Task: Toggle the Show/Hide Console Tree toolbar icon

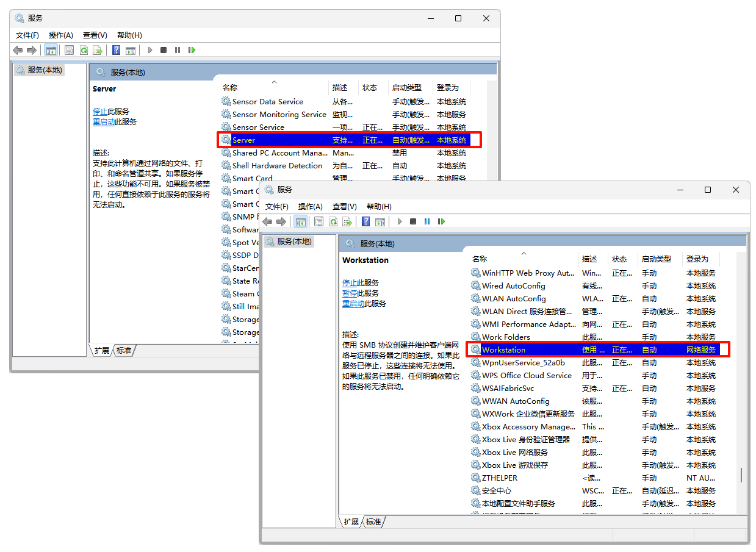Action: [51, 50]
